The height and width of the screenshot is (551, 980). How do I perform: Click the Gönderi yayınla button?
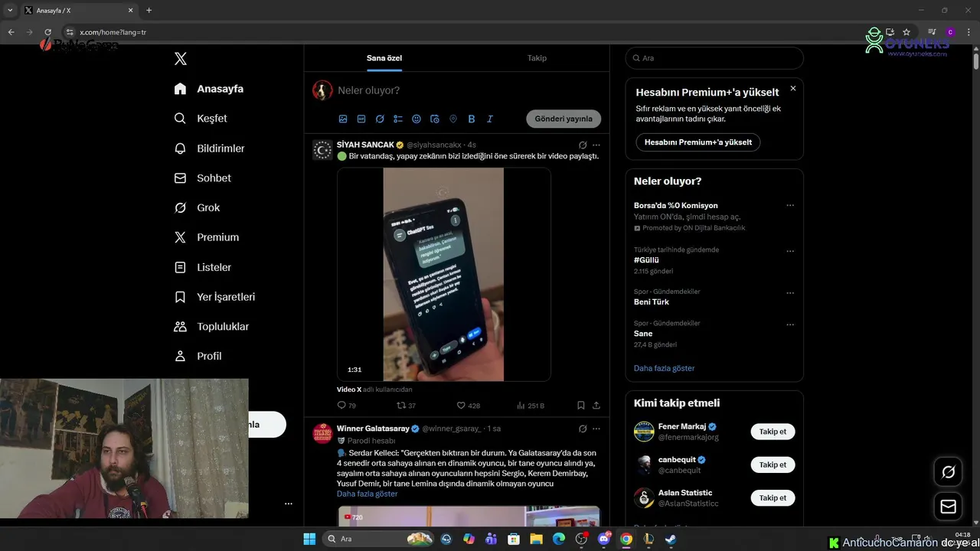coord(563,119)
